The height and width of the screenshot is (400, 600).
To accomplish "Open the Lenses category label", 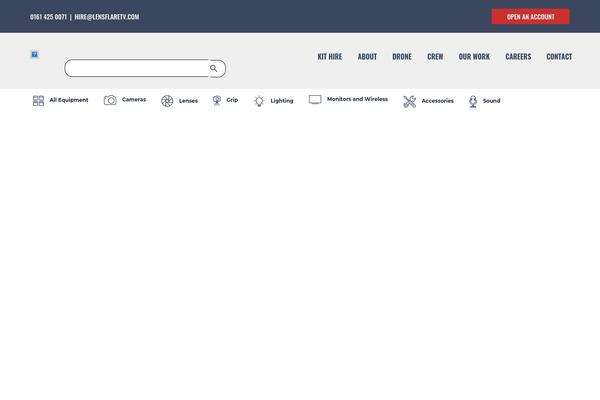I will (x=188, y=101).
